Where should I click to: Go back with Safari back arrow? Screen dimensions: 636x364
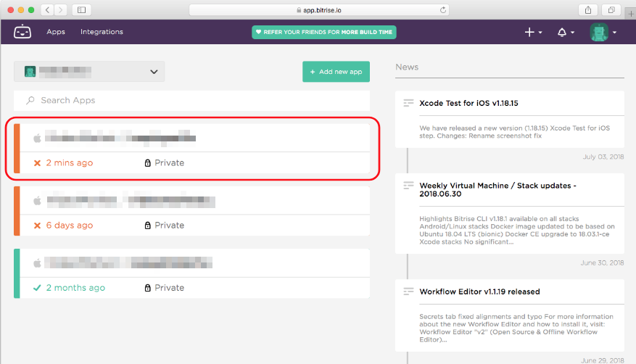pyautogui.click(x=47, y=9)
